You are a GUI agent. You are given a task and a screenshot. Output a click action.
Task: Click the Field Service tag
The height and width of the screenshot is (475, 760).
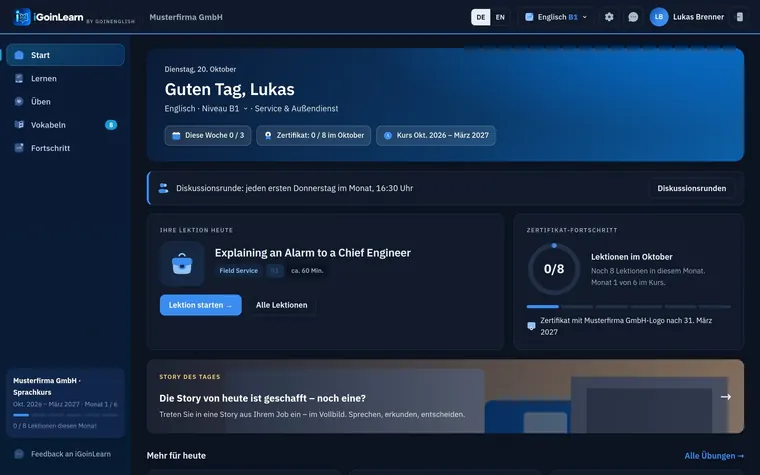[238, 270]
